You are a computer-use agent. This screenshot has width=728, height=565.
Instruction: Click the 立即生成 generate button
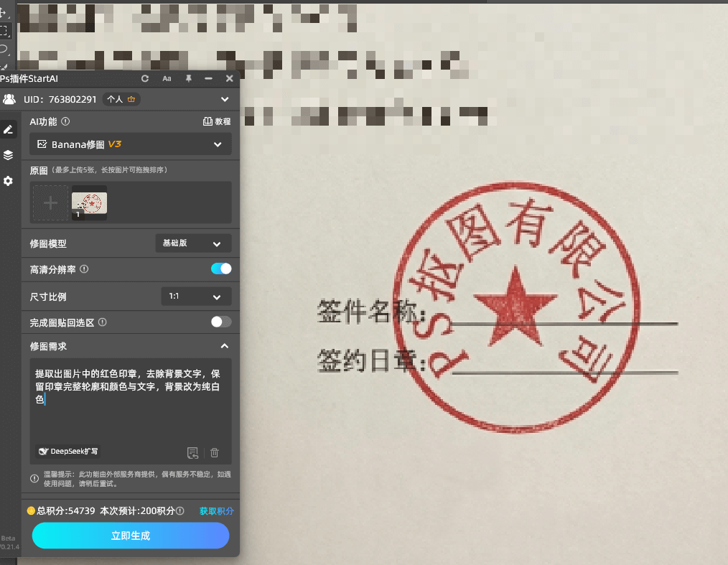[x=130, y=536]
